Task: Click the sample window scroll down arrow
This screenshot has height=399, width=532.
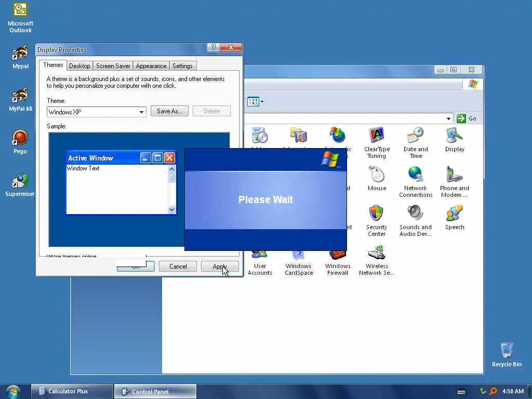Action: coord(171,209)
